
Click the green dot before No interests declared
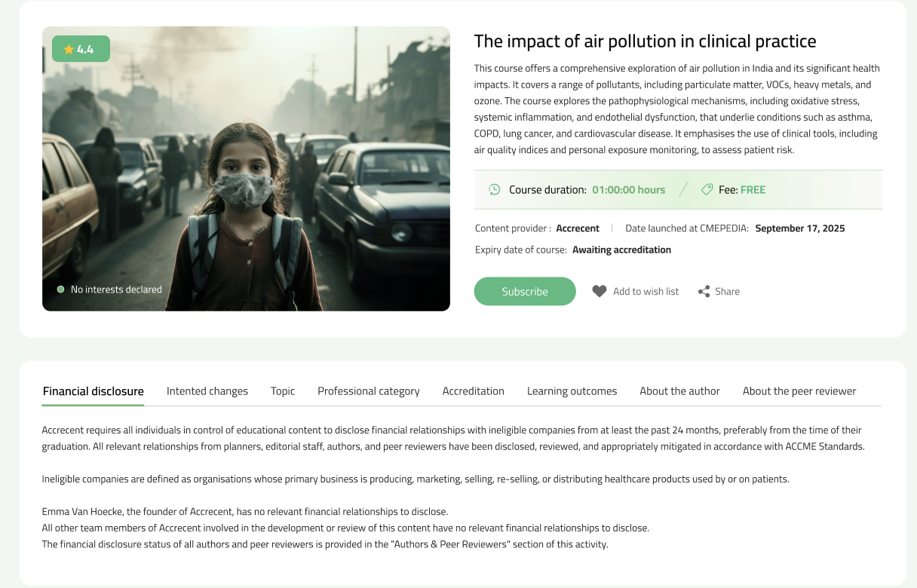60,289
